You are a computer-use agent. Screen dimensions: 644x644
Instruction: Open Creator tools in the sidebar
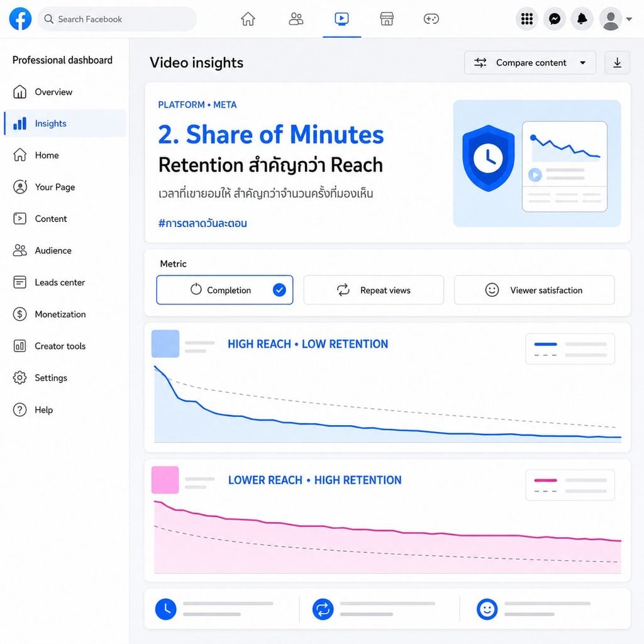pyautogui.click(x=65, y=346)
